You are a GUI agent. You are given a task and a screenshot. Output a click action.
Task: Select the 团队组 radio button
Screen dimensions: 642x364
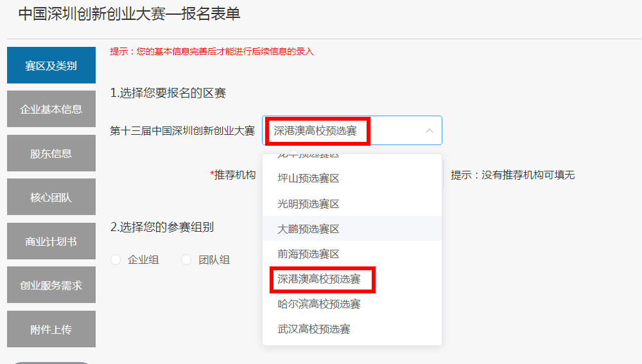[187, 260]
